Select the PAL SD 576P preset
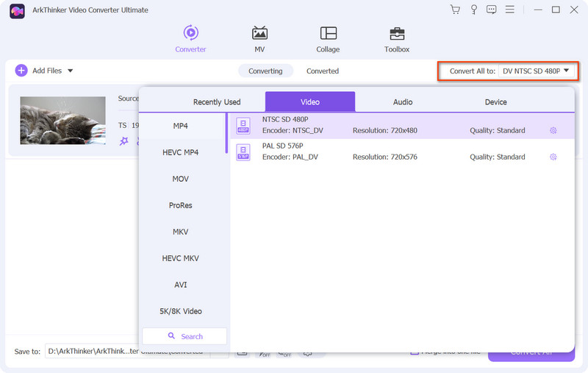The width and height of the screenshot is (588, 373). click(x=402, y=152)
